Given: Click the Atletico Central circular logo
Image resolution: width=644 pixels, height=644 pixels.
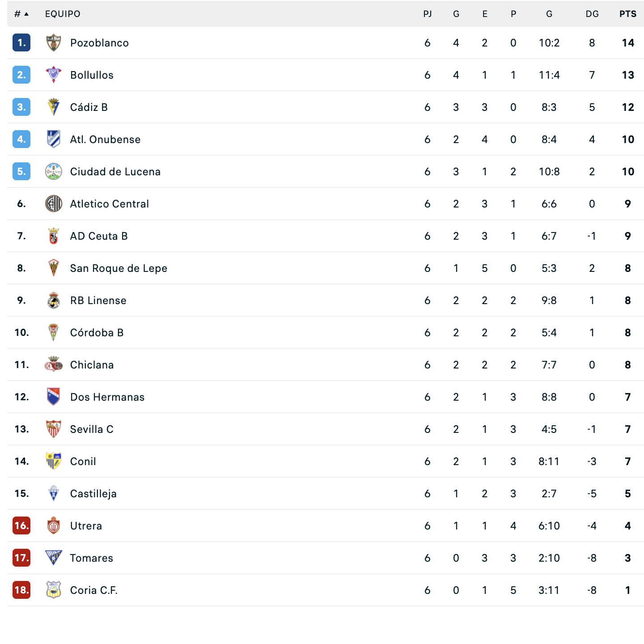Looking at the screenshot, I should tap(53, 204).
